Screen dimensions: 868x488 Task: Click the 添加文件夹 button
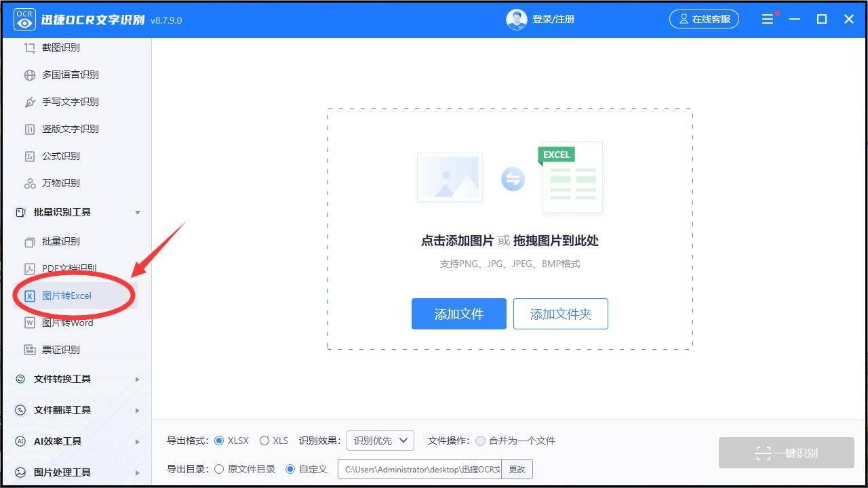561,314
